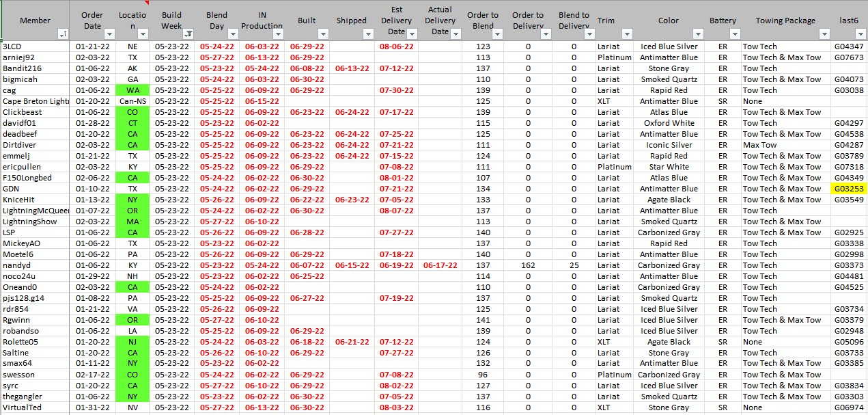Open the IN Production filter dropdown
The width and height of the screenshot is (868, 415).
click(x=279, y=34)
